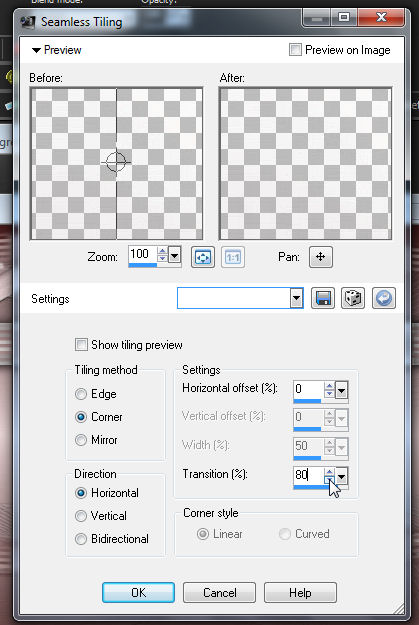The image size is (419, 625).
Task: Check Show tiling preview
Action: tap(81, 345)
